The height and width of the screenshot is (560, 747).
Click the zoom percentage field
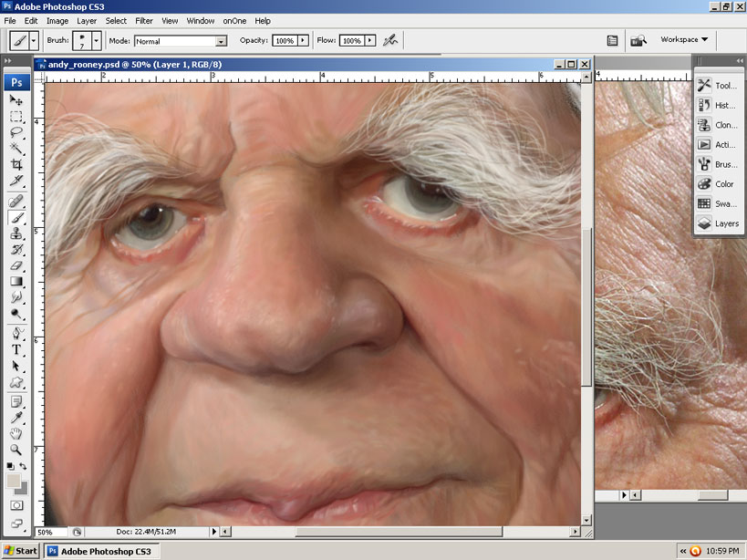(51, 532)
